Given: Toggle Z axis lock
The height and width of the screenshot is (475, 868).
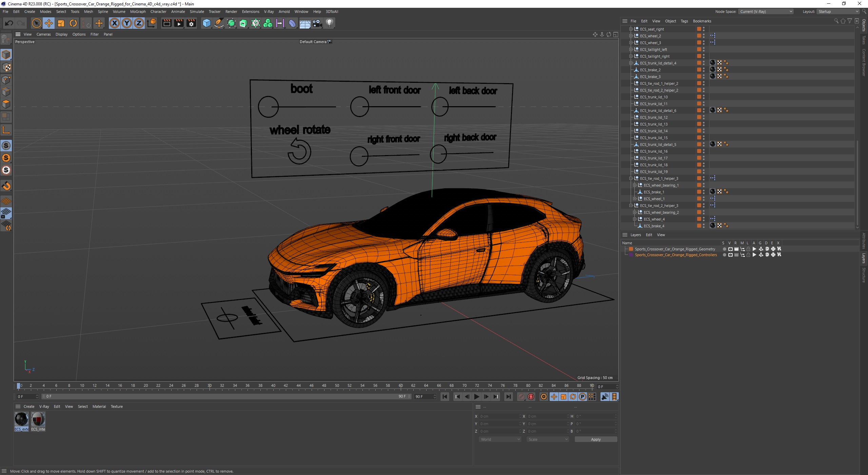Looking at the screenshot, I should (x=139, y=23).
